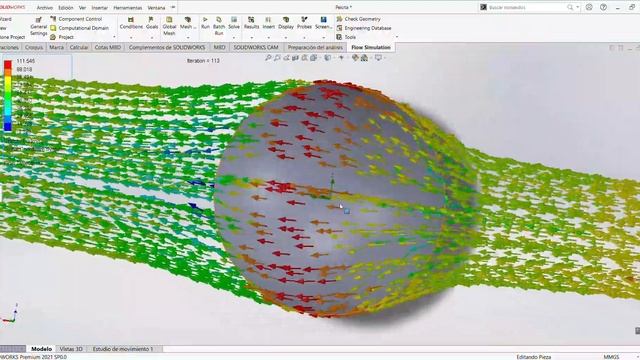Expand the search options dropdown arrow

pyautogui.click(x=578, y=7)
